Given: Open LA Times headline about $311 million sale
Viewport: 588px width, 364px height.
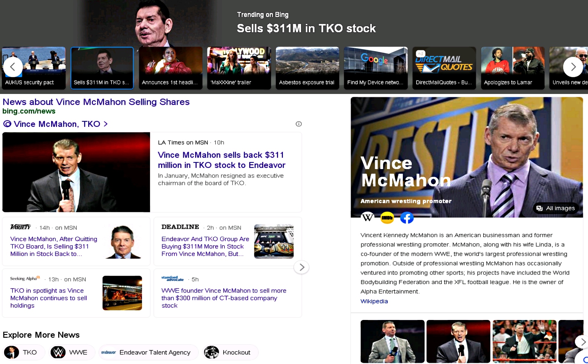Looking at the screenshot, I should (221, 160).
